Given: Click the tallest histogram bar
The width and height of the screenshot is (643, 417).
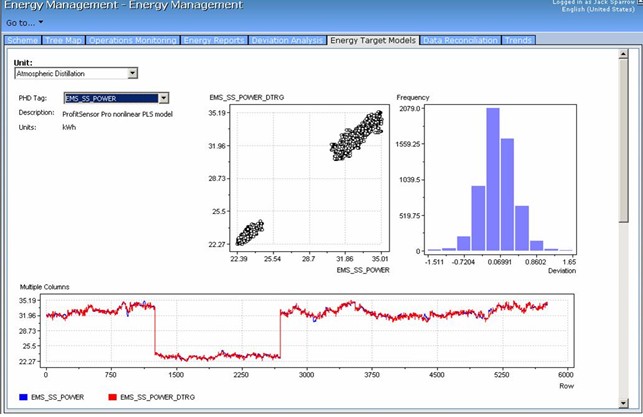Looking at the screenshot, I should tap(493, 179).
